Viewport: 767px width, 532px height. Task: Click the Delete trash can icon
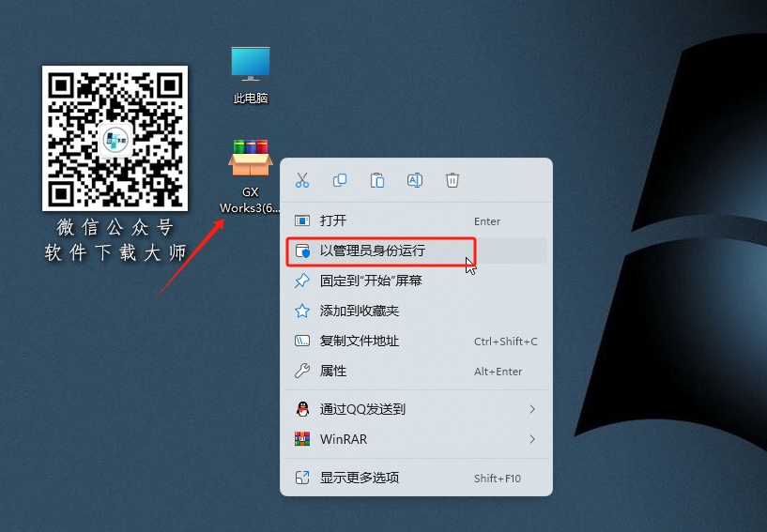pyautogui.click(x=453, y=180)
